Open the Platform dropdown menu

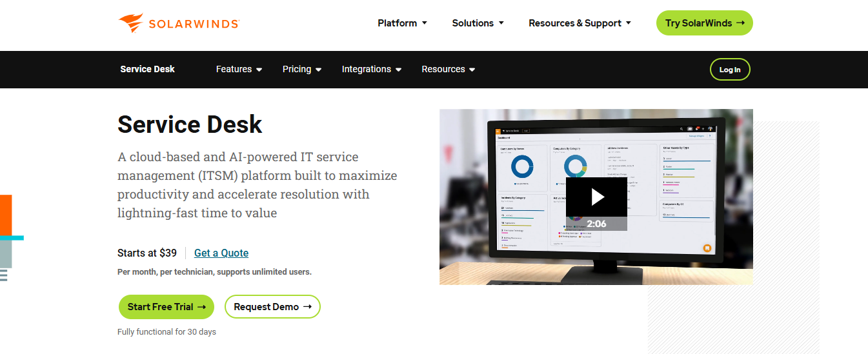[x=402, y=23]
